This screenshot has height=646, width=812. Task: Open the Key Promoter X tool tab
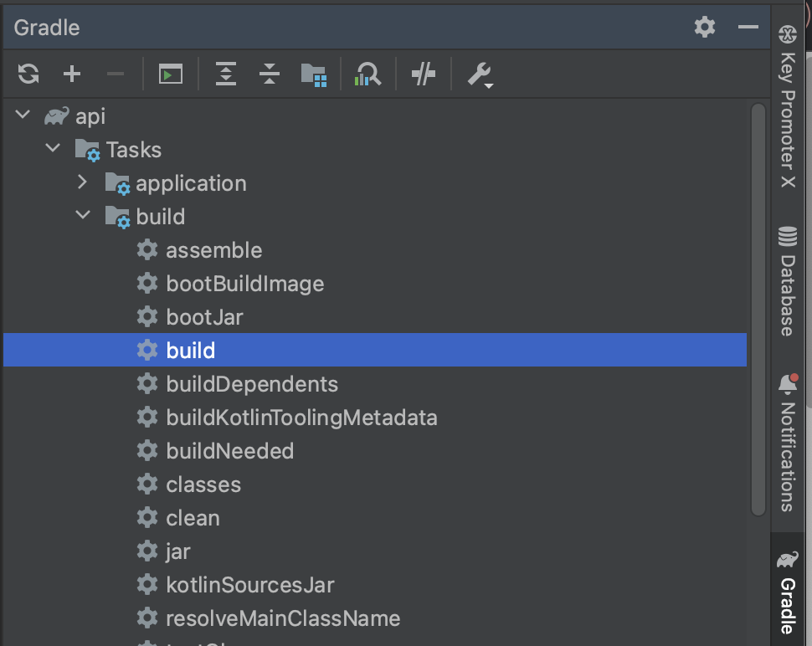(788, 106)
